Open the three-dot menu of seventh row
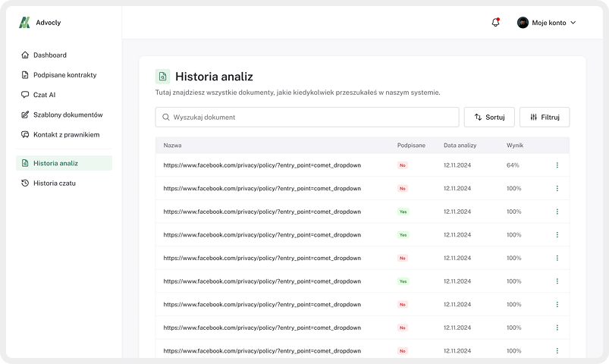The width and height of the screenshot is (609, 364). tap(557, 305)
